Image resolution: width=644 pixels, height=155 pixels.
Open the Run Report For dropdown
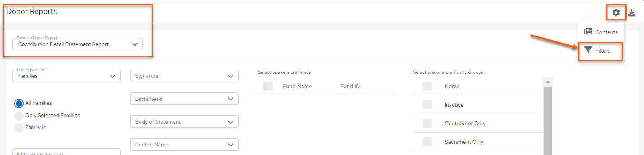(66, 76)
